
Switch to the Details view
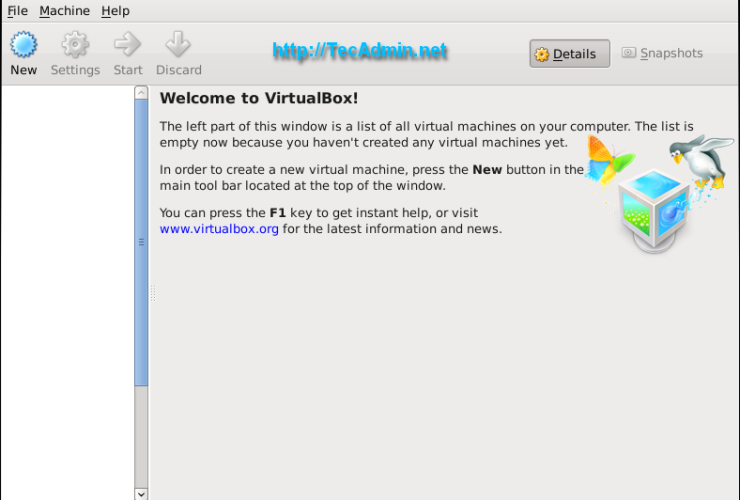tap(569, 54)
